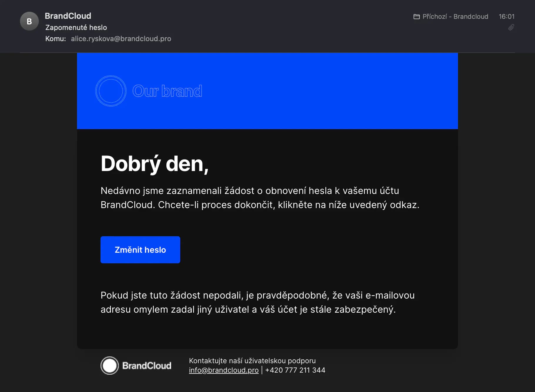Click the phone number +420 777 211 344
The image size is (535, 392).
[295, 370]
